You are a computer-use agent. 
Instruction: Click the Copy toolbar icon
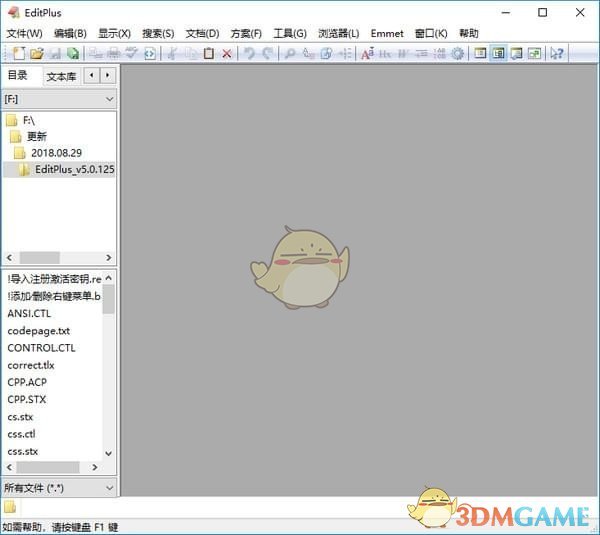click(191, 53)
